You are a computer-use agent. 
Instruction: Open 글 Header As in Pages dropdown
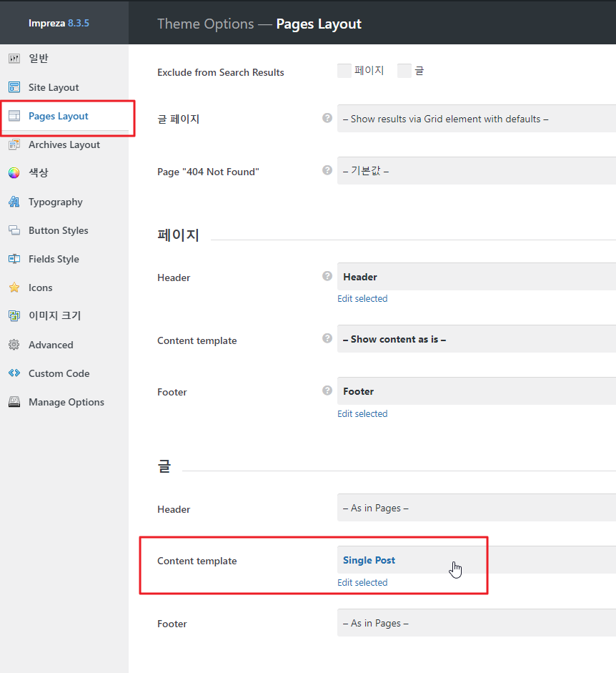[x=477, y=508]
